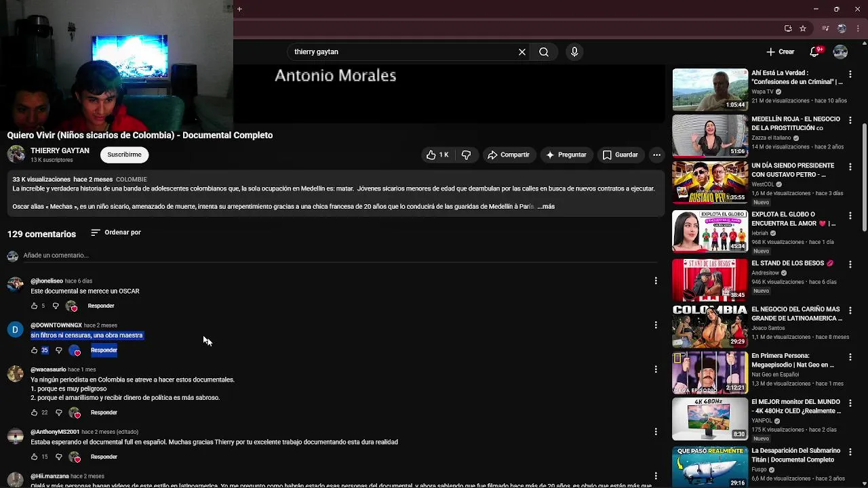Reply to the @jhoneliseo comment
Image resolution: width=868 pixels, height=488 pixels.
[x=101, y=306]
